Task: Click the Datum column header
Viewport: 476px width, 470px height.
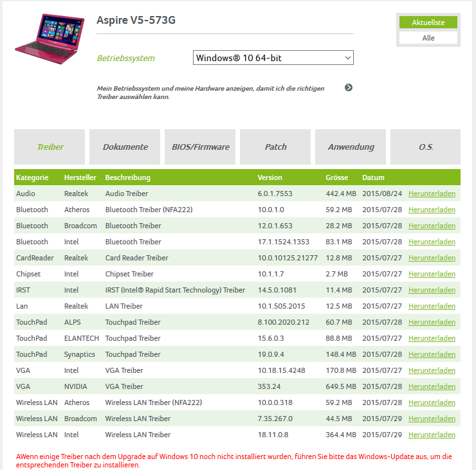Action: (373, 177)
